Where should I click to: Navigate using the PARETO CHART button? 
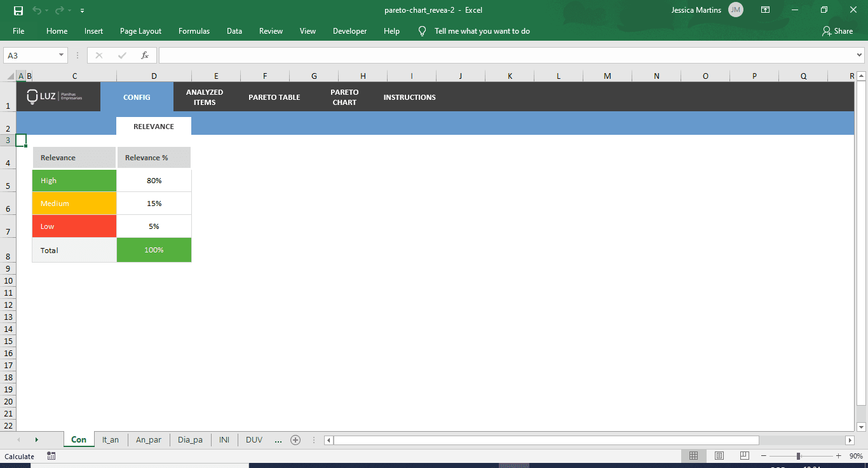[344, 97]
